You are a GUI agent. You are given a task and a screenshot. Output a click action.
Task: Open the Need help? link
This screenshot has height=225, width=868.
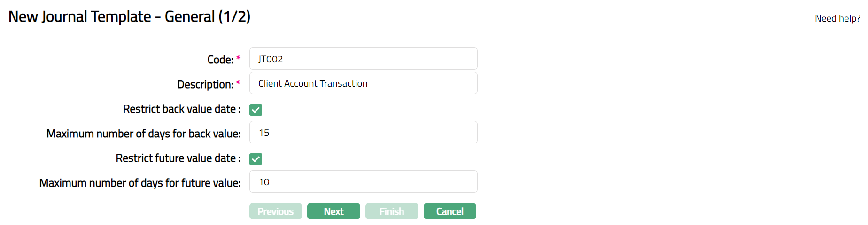click(837, 18)
